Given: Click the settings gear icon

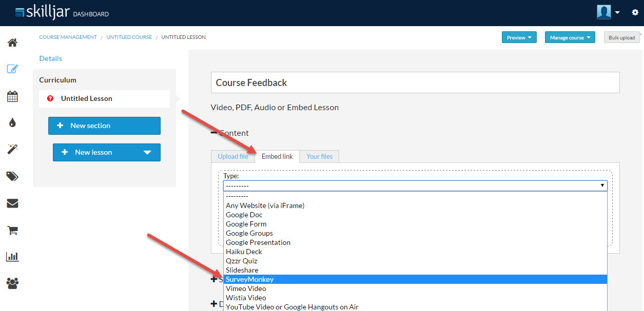Looking at the screenshot, I should click(x=635, y=12).
